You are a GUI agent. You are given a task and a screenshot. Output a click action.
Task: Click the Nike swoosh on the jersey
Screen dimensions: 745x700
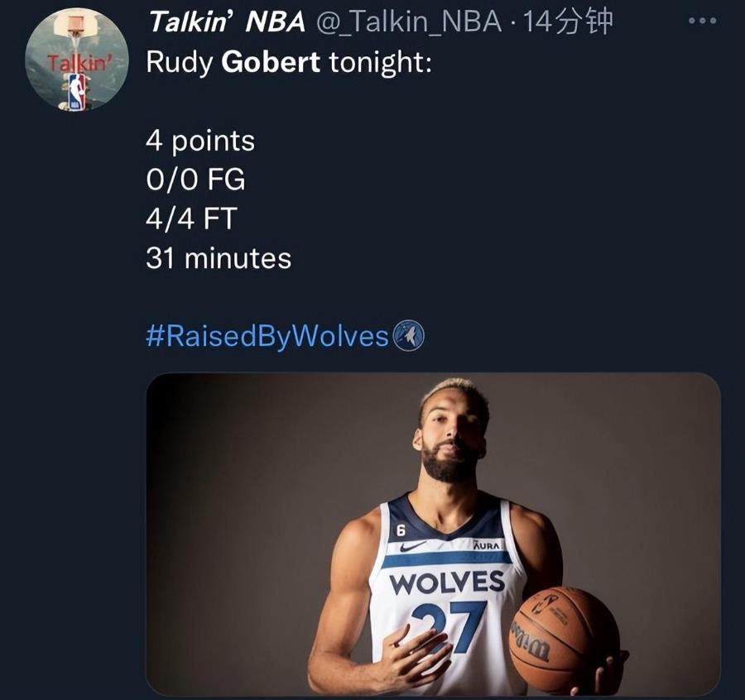tap(411, 546)
